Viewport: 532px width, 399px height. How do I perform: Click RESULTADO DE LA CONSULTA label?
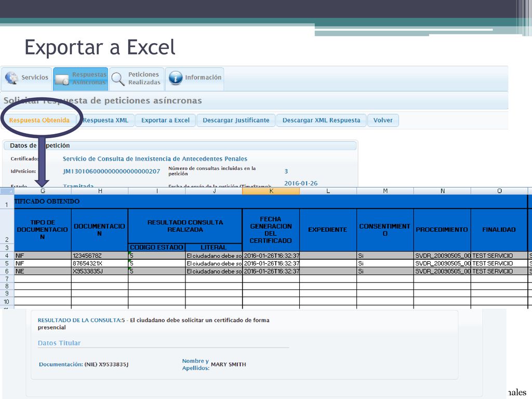pos(79,320)
